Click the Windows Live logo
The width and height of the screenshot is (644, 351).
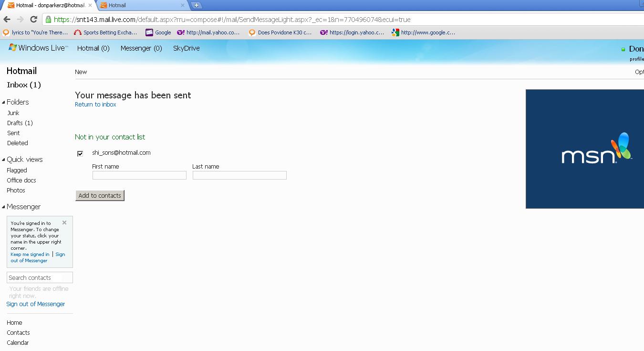[38, 48]
